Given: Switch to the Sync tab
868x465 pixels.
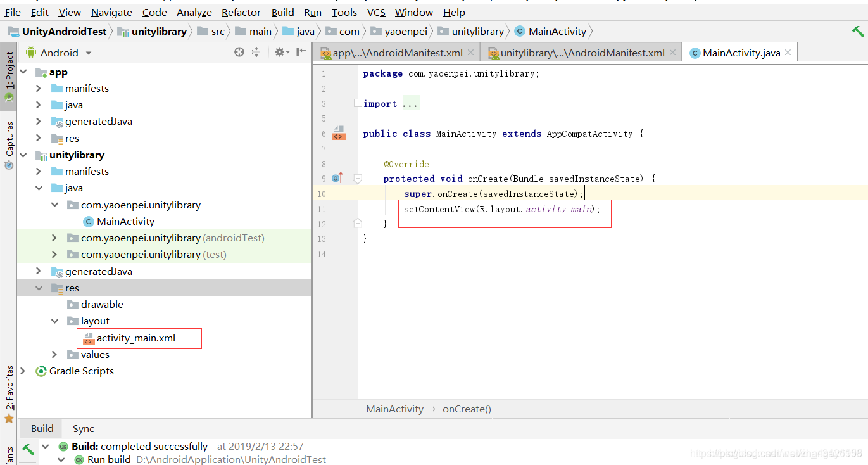Looking at the screenshot, I should pos(83,428).
